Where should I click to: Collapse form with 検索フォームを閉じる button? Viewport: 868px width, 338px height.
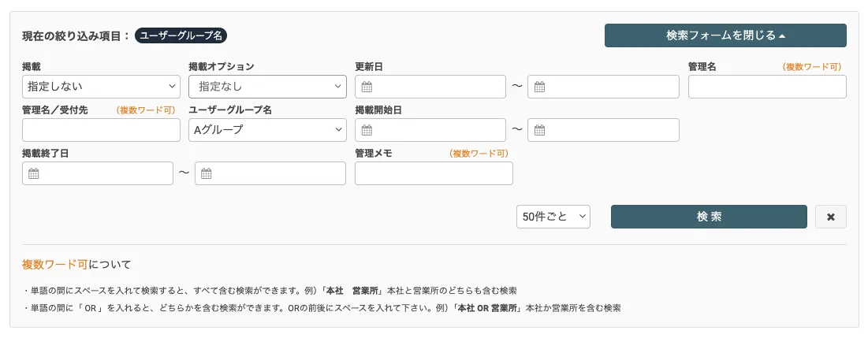[x=725, y=35]
